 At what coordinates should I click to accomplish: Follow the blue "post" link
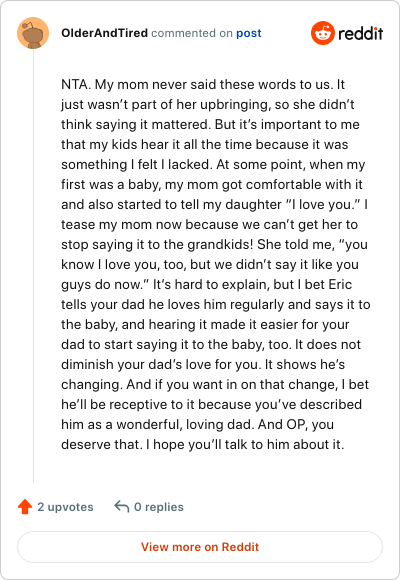pos(249,33)
